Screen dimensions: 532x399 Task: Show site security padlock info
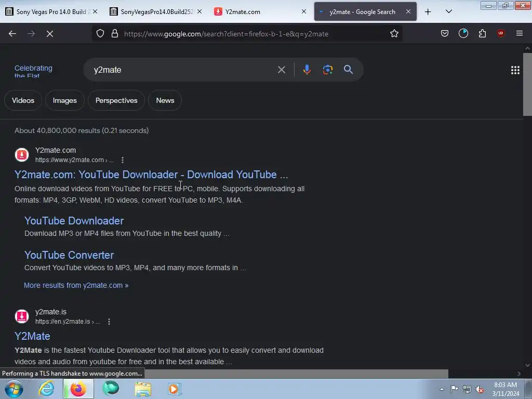click(115, 34)
